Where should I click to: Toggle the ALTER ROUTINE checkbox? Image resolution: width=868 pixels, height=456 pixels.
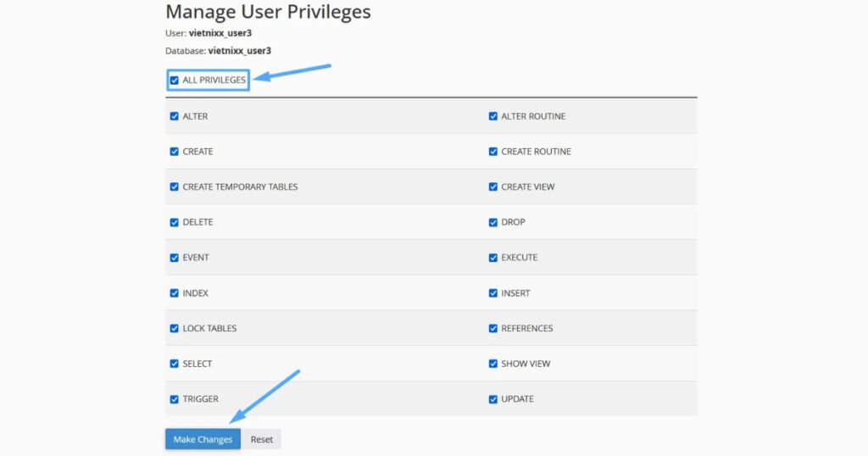[492, 116]
